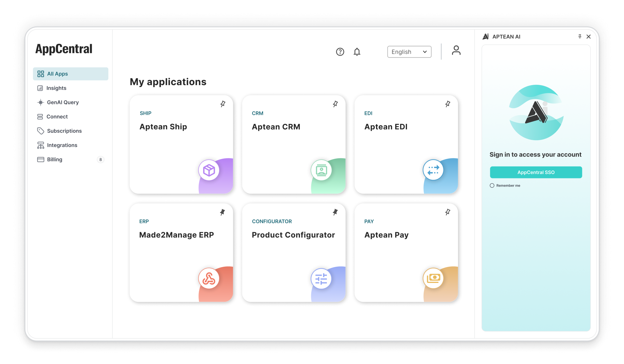624x364 pixels.
Task: Open GenAI Query from the sidebar
Action: pos(40,102)
